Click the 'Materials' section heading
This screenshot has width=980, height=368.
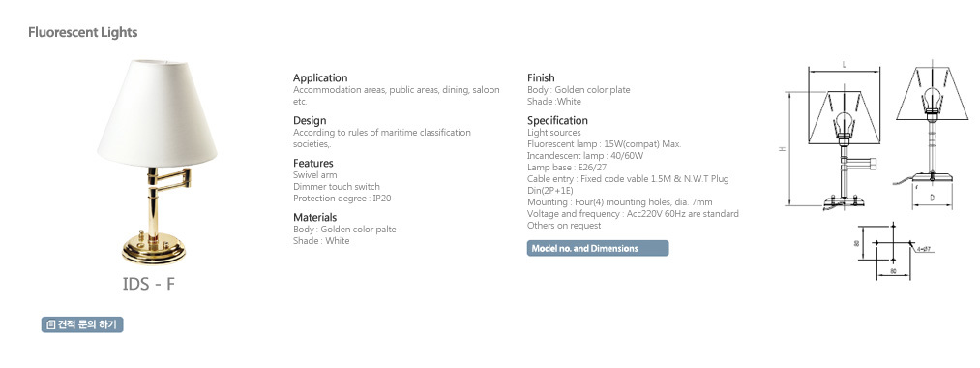(x=315, y=217)
